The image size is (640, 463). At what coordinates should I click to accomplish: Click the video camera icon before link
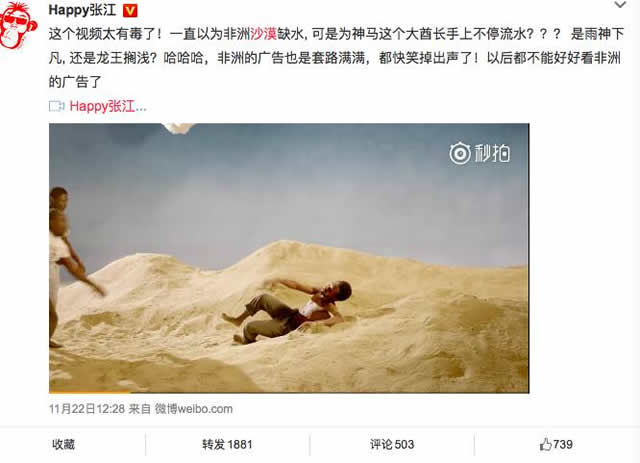(x=56, y=107)
